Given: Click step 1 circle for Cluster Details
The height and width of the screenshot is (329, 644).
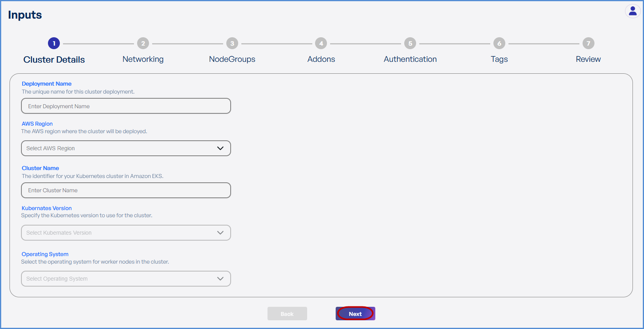Looking at the screenshot, I should (x=54, y=43).
